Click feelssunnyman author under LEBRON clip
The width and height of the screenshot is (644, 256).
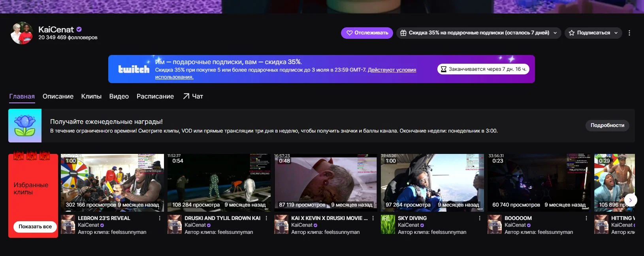pyautogui.click(x=129, y=232)
